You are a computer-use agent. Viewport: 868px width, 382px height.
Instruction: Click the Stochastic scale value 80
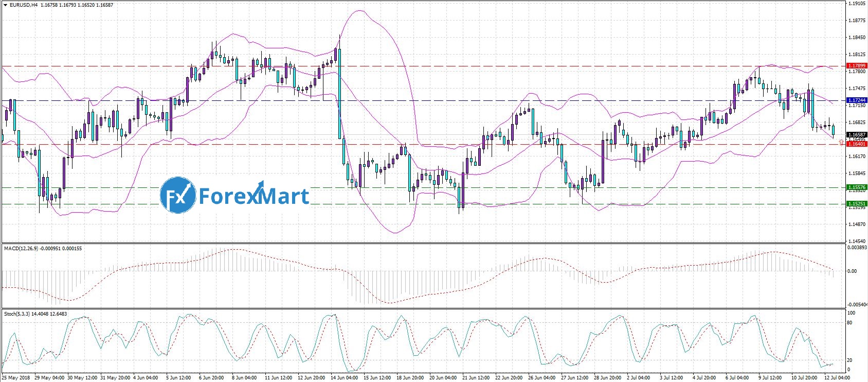point(851,323)
